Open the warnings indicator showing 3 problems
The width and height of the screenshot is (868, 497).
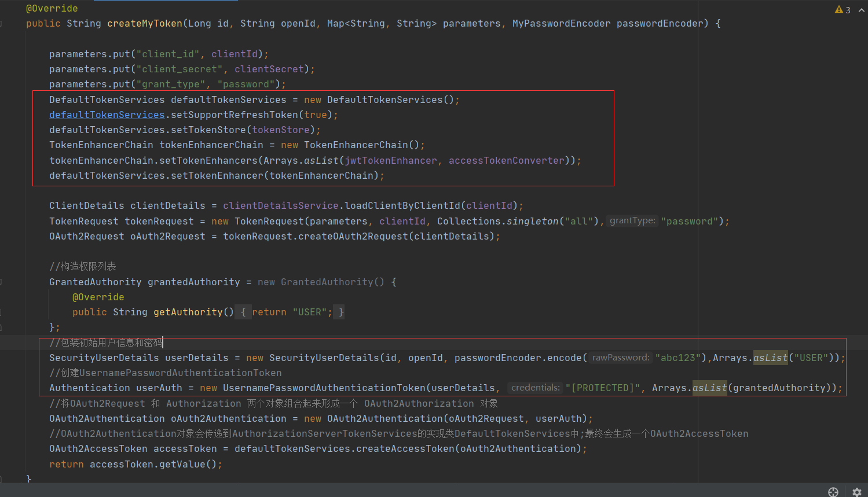[x=843, y=9]
